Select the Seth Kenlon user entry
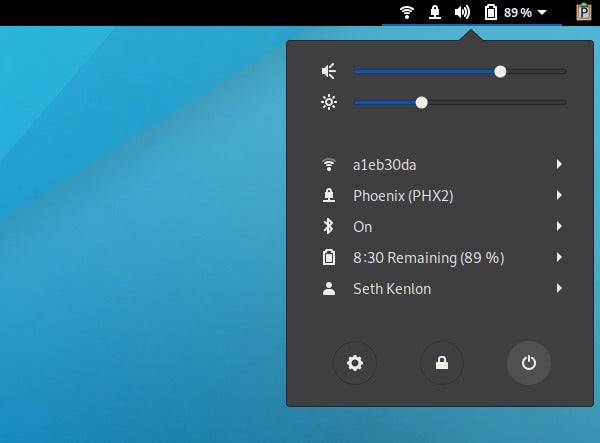 (x=440, y=288)
